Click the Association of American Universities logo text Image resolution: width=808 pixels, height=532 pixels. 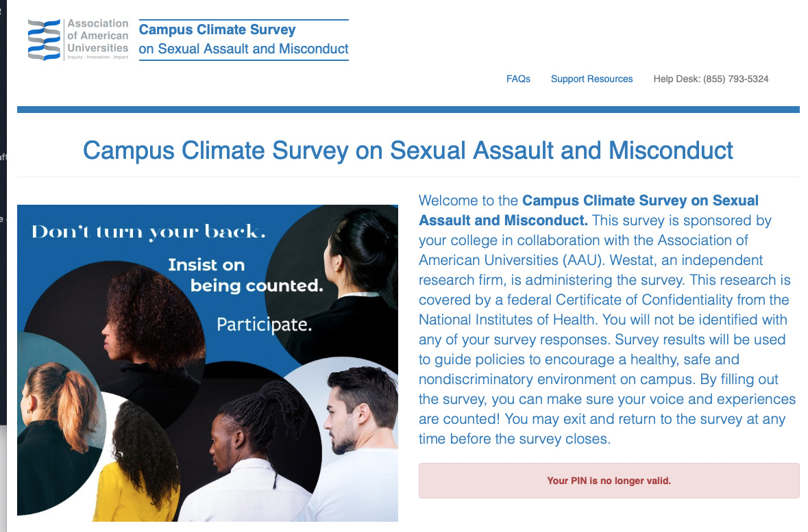pos(97,36)
